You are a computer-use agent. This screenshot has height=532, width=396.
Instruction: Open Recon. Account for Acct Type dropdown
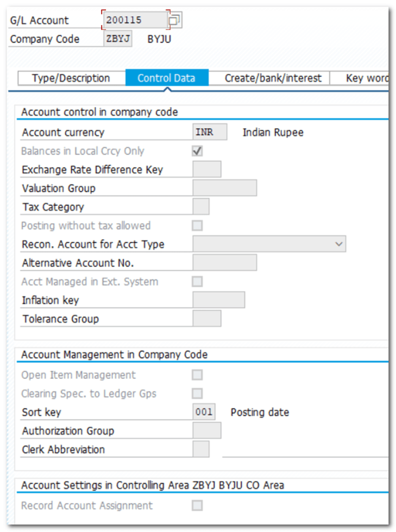tap(340, 244)
